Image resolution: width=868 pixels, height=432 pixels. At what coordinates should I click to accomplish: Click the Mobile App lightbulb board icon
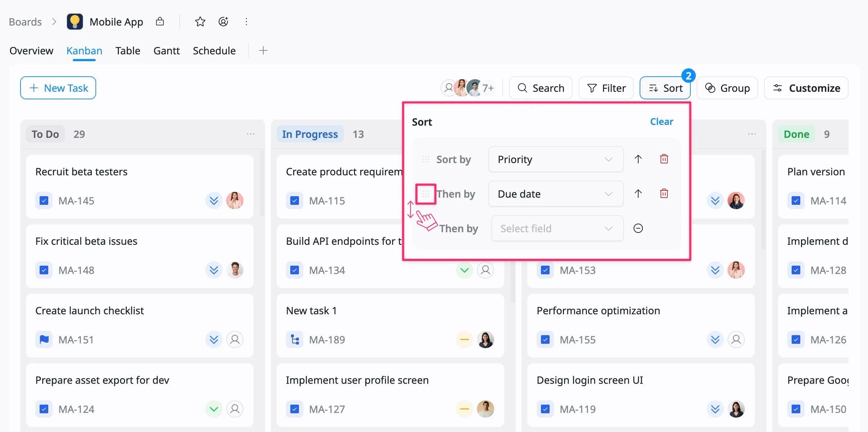[x=75, y=22]
